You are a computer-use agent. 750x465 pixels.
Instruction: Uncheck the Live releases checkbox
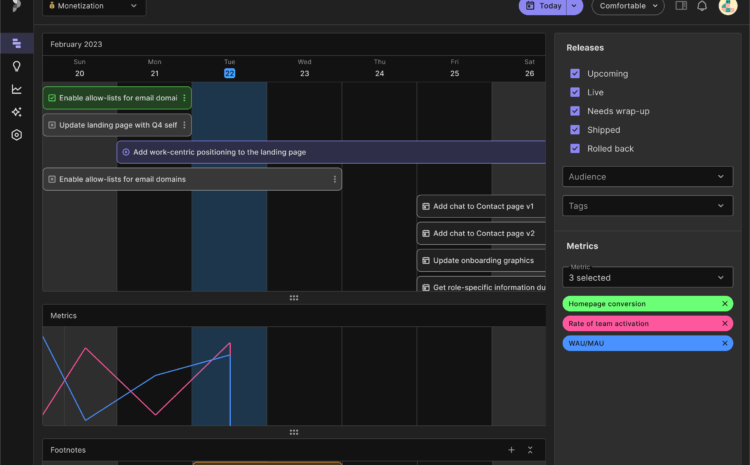pos(575,92)
